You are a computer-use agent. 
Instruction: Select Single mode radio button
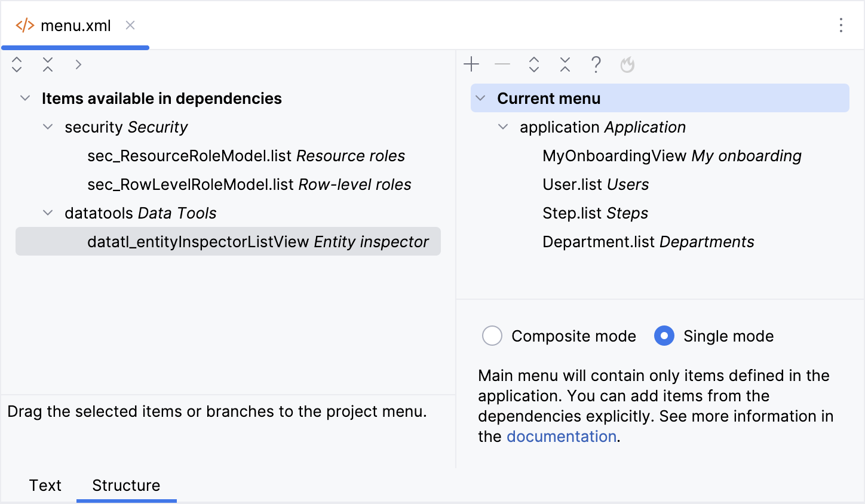tap(664, 336)
